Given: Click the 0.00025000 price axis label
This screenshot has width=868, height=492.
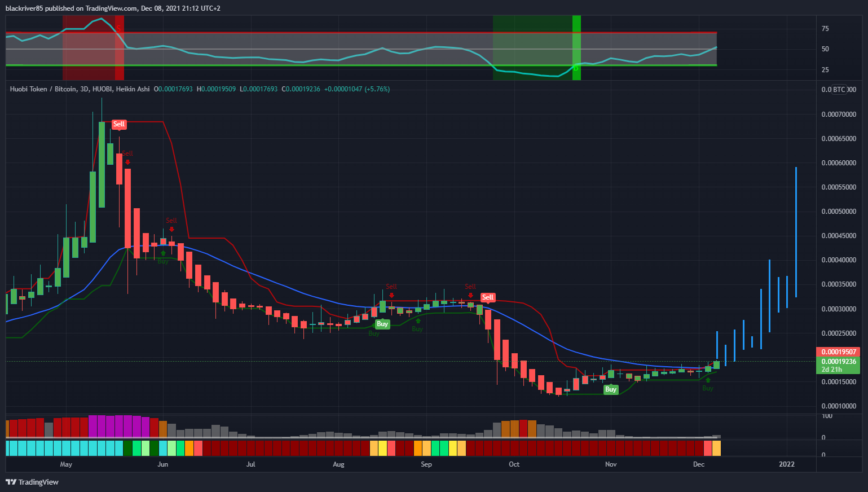Looking at the screenshot, I should (x=839, y=333).
